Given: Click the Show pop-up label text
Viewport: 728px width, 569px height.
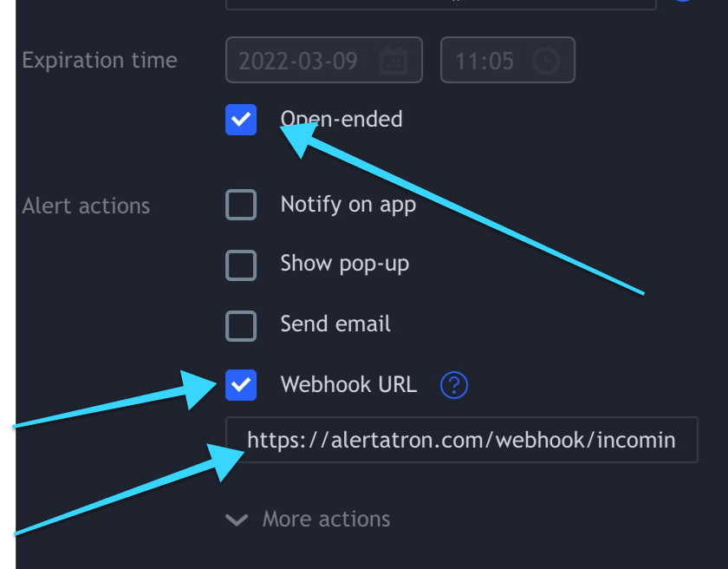Looking at the screenshot, I should (345, 264).
